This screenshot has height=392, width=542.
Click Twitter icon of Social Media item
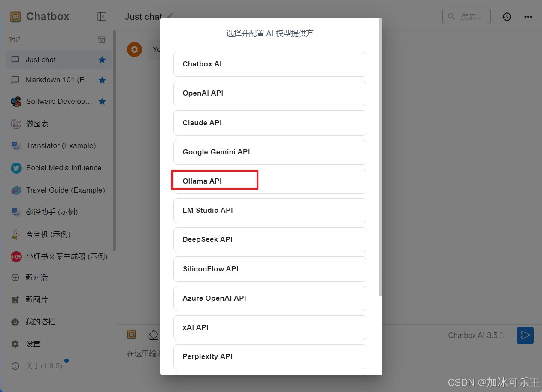click(16, 168)
